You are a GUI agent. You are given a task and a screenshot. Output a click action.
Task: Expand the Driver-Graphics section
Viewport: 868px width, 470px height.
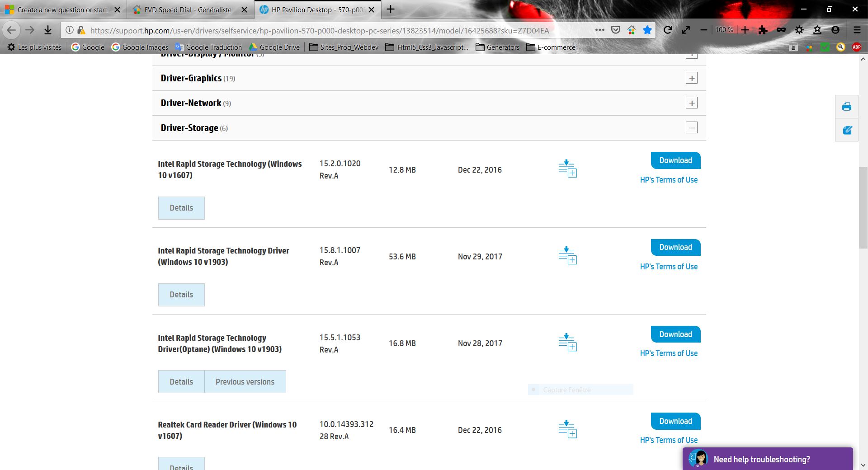[691, 78]
